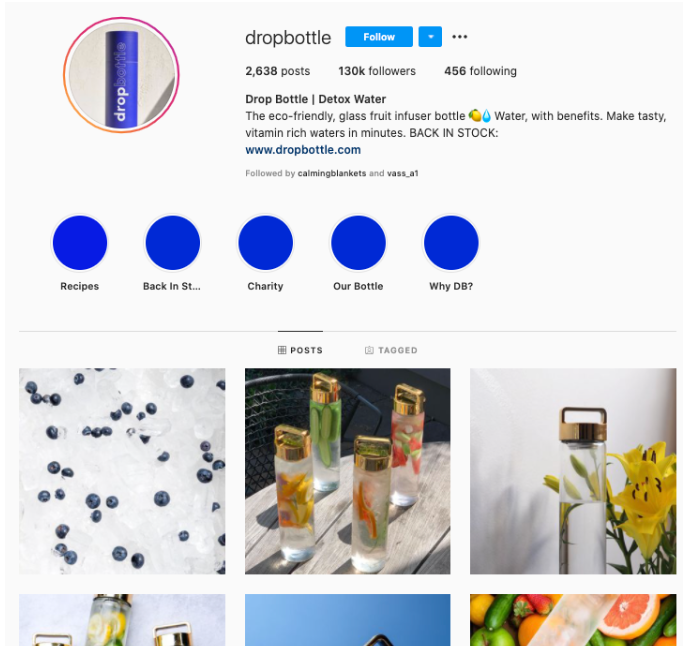
Task: Open the dropbottle profile picture story
Action: [x=122, y=75]
